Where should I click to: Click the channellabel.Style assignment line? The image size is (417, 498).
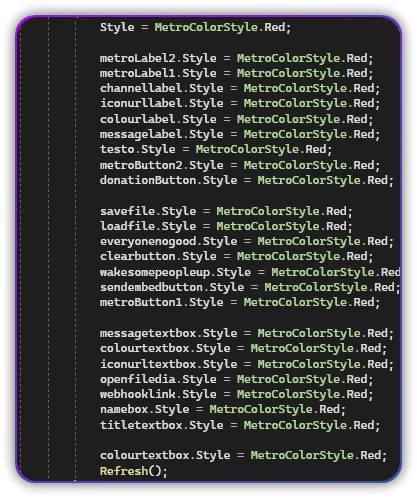240,88
